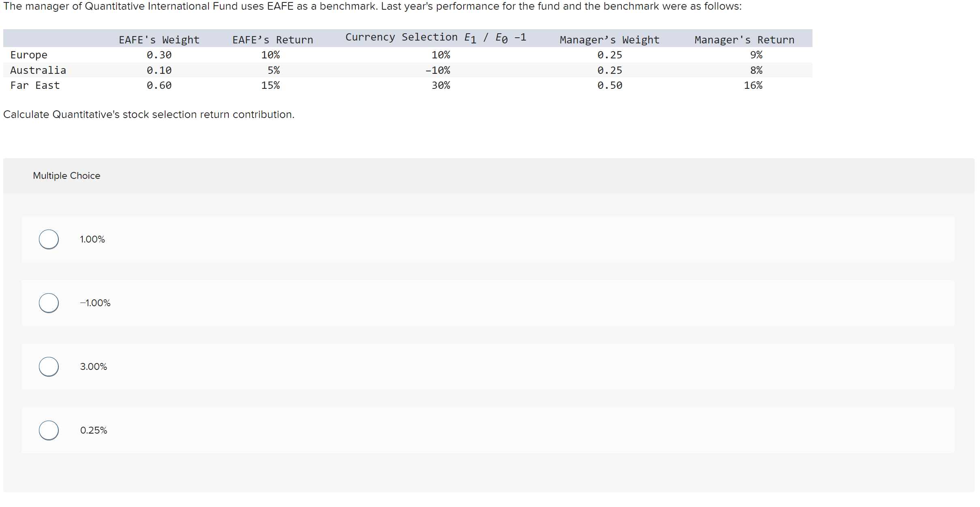Click Europe's 0.30 EAFE weight cell

(x=159, y=55)
